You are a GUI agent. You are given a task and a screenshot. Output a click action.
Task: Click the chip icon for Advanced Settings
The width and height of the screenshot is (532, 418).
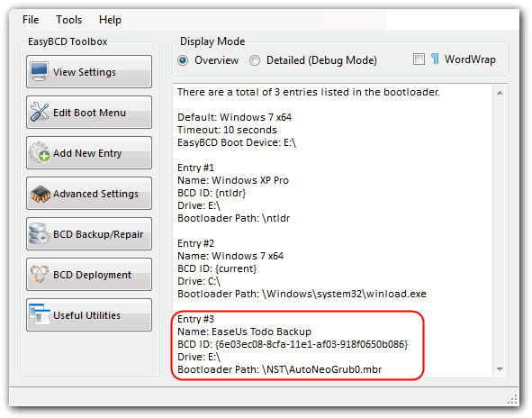click(x=40, y=194)
